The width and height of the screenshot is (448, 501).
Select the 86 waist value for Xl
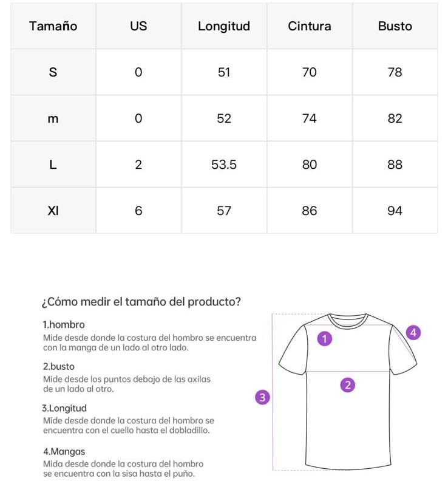point(310,211)
